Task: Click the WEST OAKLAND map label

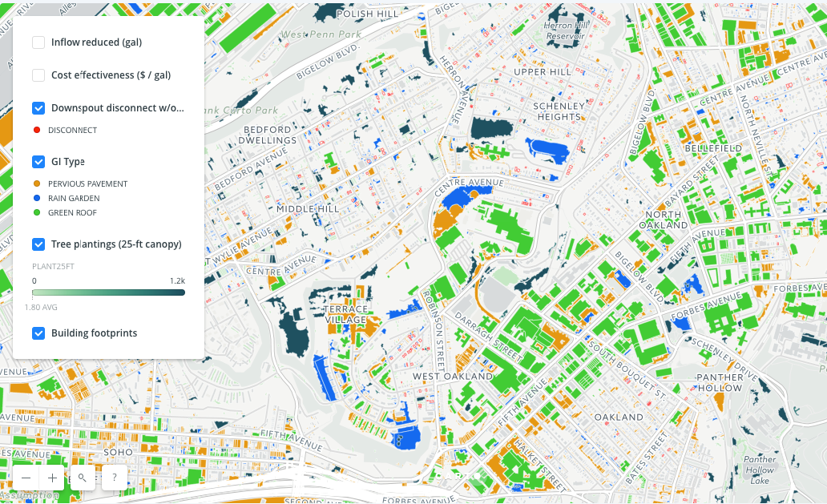Action: 453,377
